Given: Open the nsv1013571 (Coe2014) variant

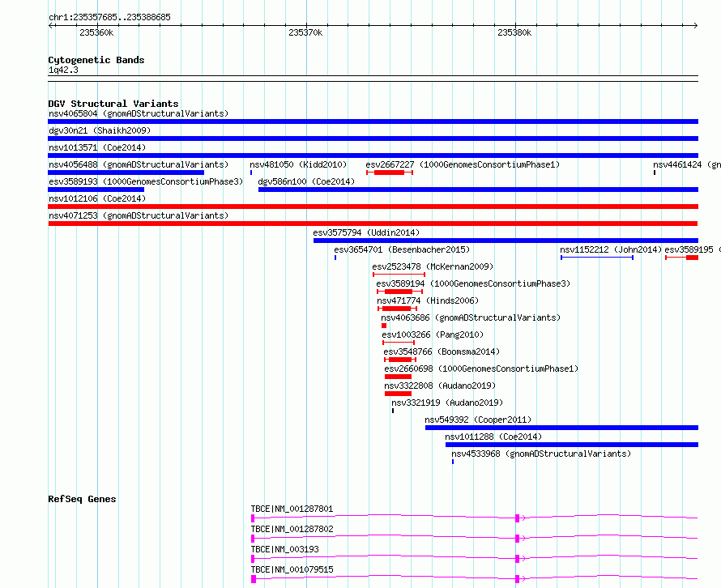Looking at the screenshot, I should (97, 147).
